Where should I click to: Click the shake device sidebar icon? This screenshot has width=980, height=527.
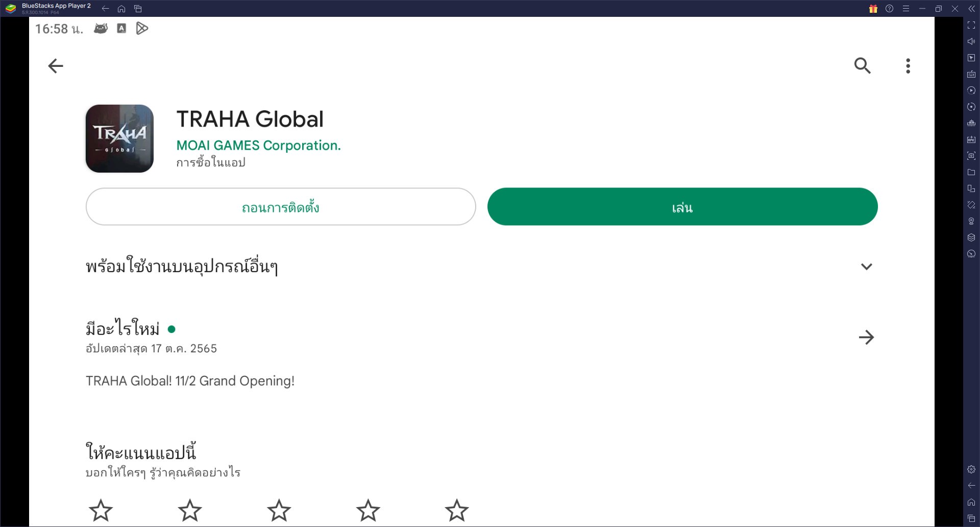971,205
